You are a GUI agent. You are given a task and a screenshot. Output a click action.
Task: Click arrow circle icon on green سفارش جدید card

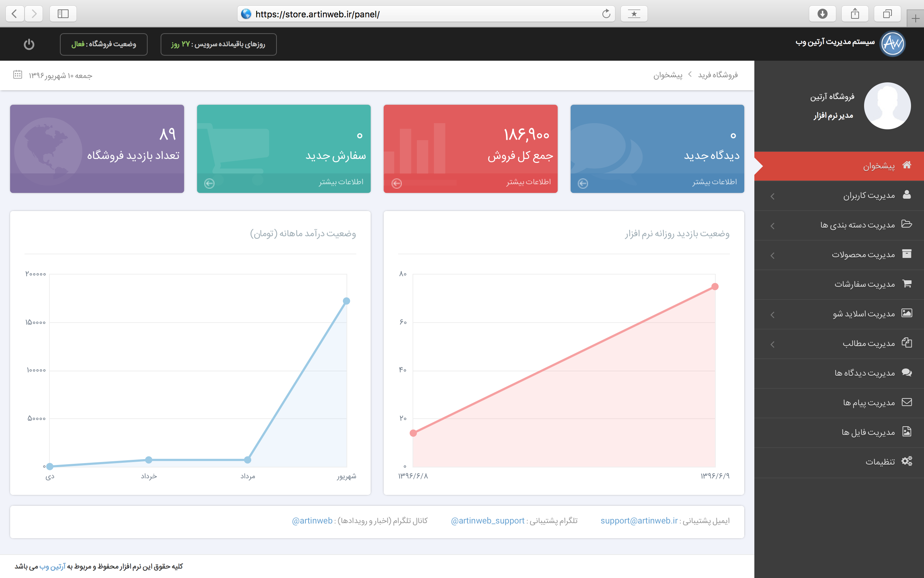pos(209,184)
